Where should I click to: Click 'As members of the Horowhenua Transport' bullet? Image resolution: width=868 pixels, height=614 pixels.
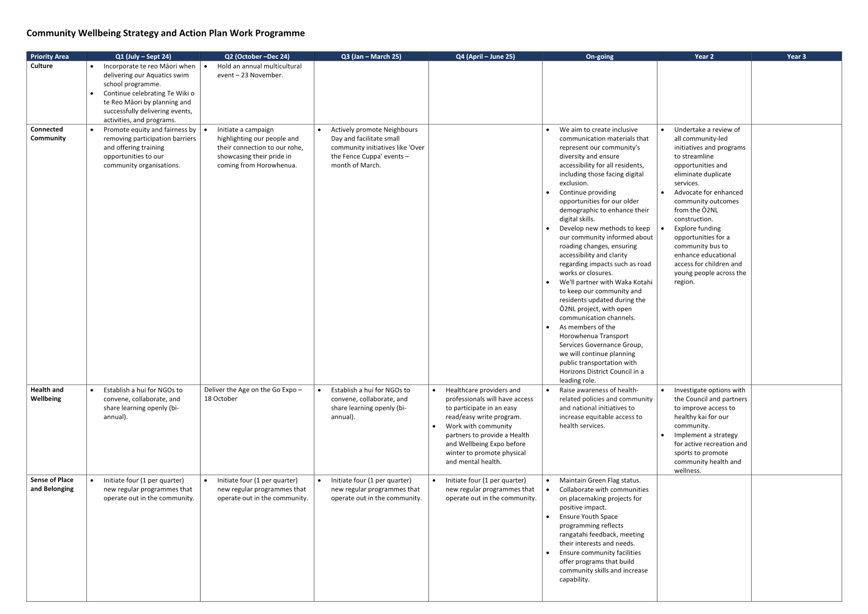(602, 354)
